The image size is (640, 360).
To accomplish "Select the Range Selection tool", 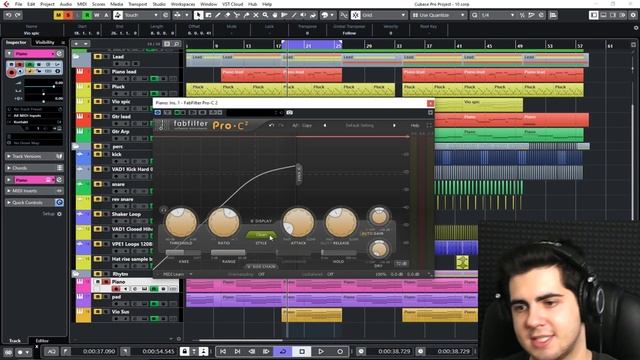I will tap(208, 15).
